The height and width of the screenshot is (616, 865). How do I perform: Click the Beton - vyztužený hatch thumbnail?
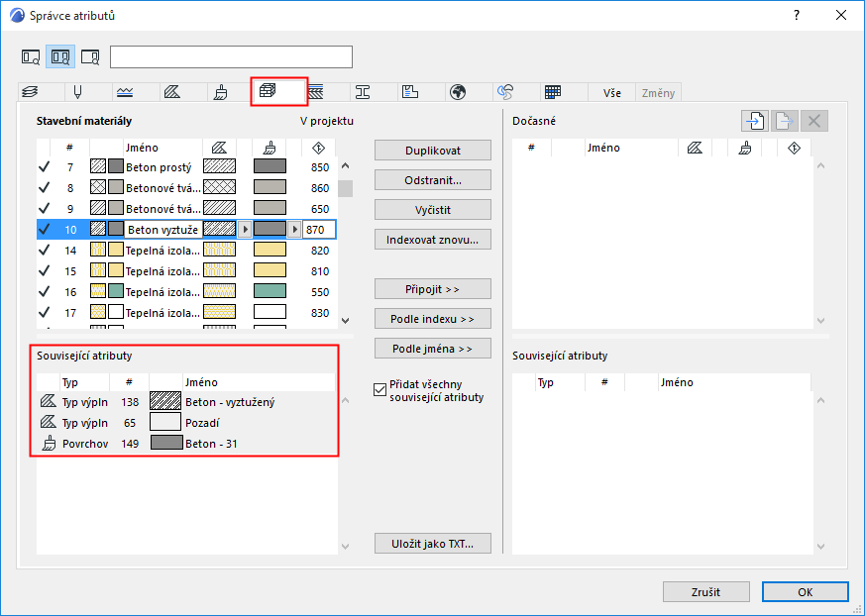[165, 401]
